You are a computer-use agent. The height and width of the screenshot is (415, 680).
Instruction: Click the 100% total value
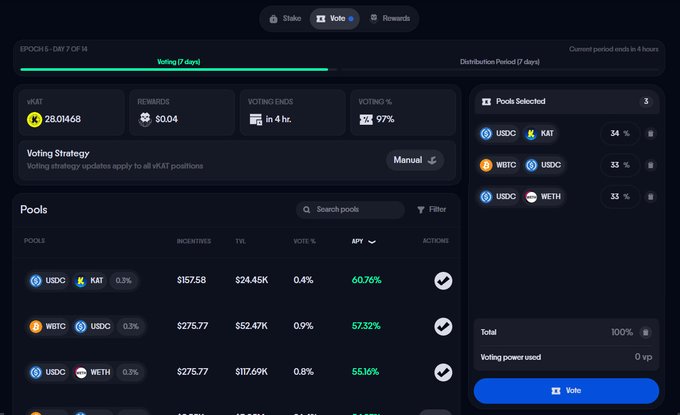[622, 332]
